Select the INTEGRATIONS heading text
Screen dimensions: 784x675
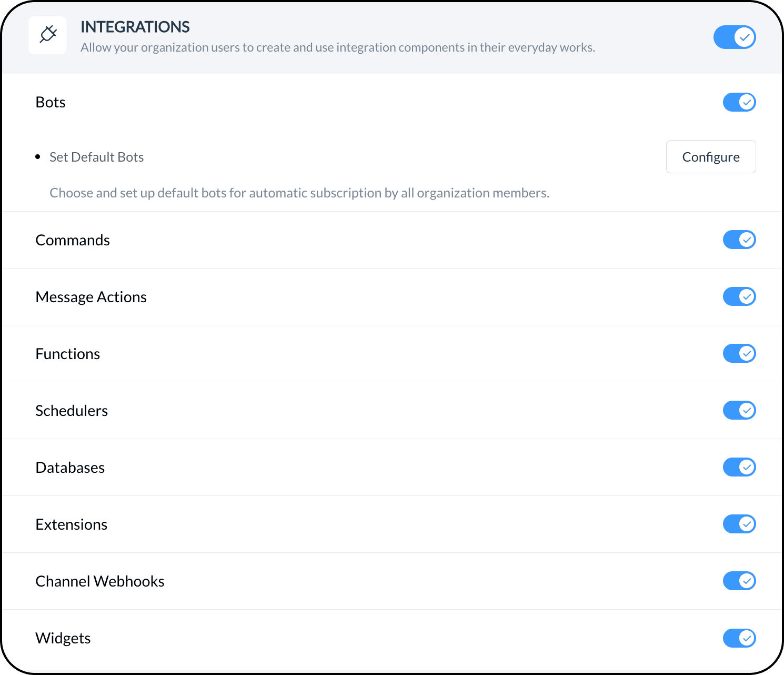click(x=135, y=27)
